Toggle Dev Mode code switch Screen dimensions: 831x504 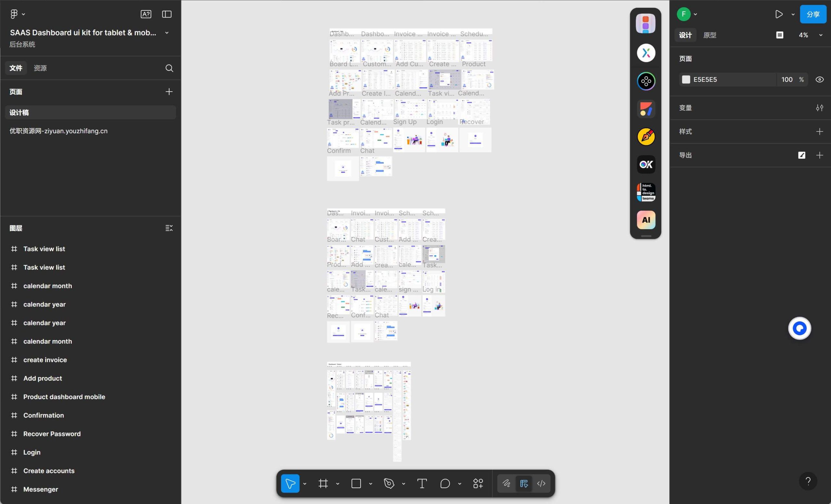click(x=541, y=484)
